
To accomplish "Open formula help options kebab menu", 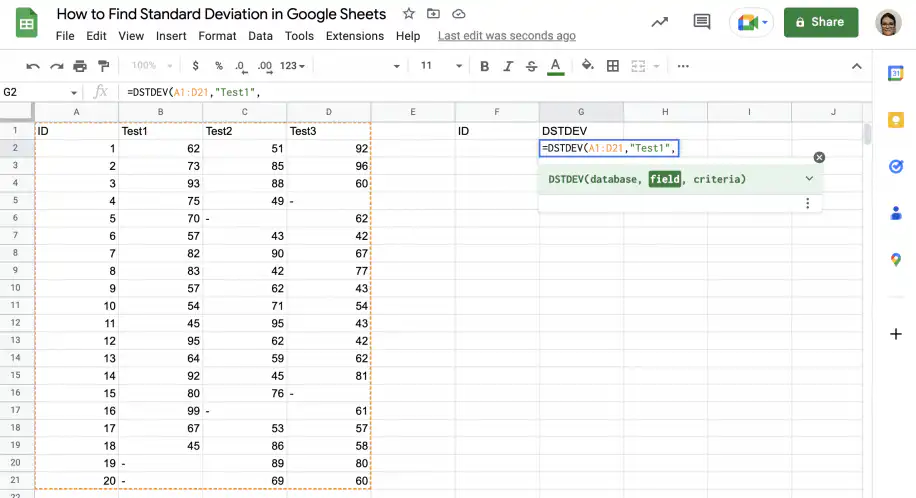I will click(807, 203).
